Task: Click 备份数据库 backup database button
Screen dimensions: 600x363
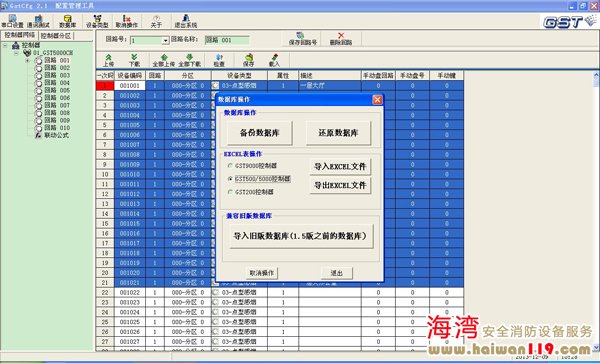Action: click(x=260, y=133)
